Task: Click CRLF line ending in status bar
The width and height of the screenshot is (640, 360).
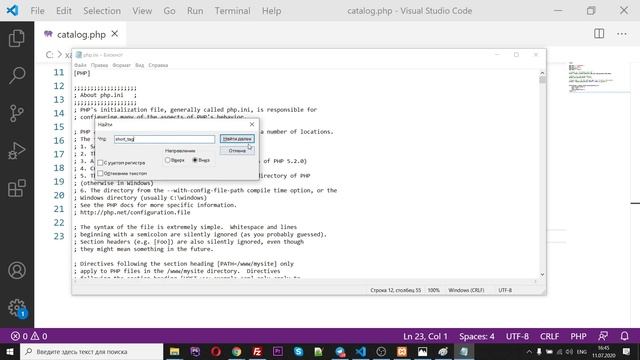Action: click(x=549, y=336)
